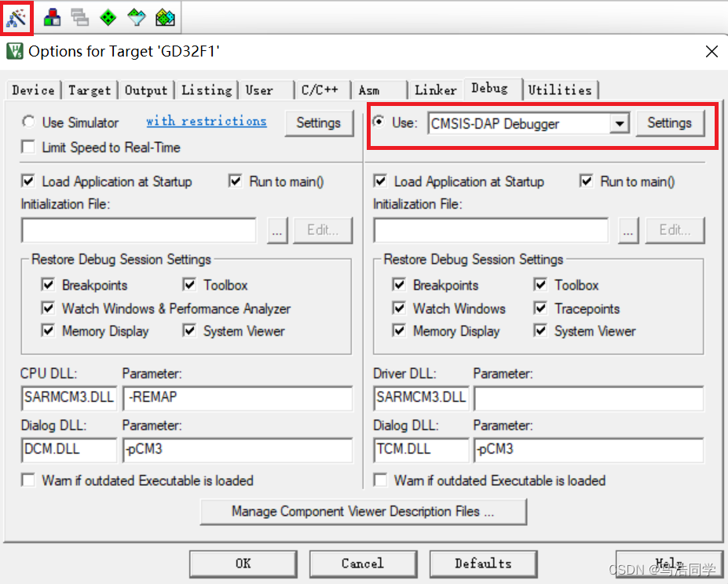Click the CPU DLL field SARMCM3.DLL
Image resolution: width=728 pixels, height=584 pixels.
[69, 398]
